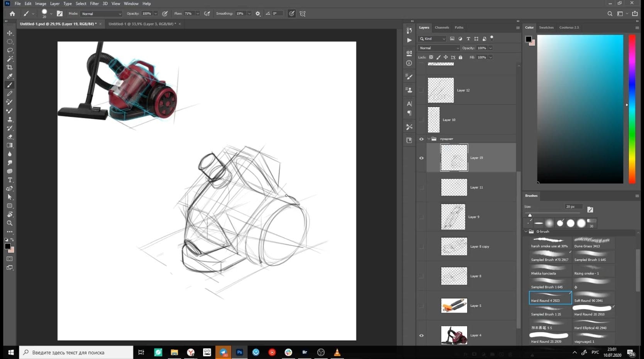
Task: Show Layer 12 via visibility box
Action: pos(421,90)
